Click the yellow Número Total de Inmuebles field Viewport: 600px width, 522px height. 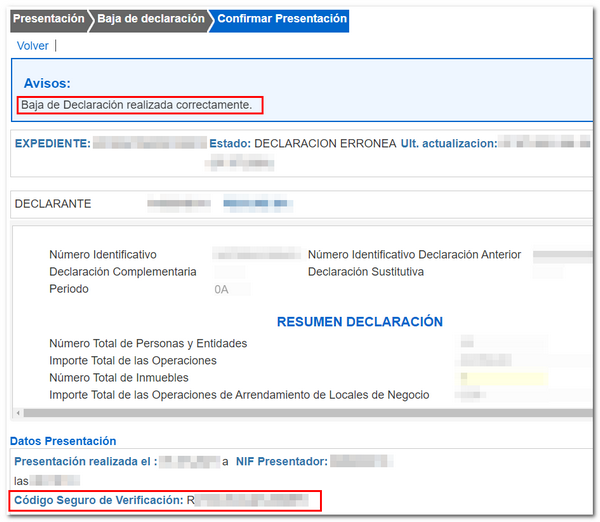(x=500, y=378)
